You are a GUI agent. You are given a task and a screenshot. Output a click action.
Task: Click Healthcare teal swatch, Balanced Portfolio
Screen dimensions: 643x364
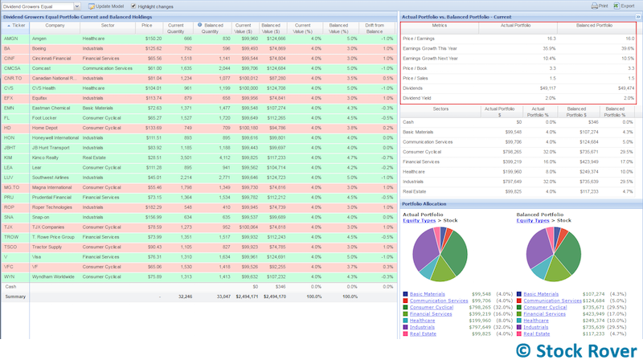pyautogui.click(x=518, y=321)
